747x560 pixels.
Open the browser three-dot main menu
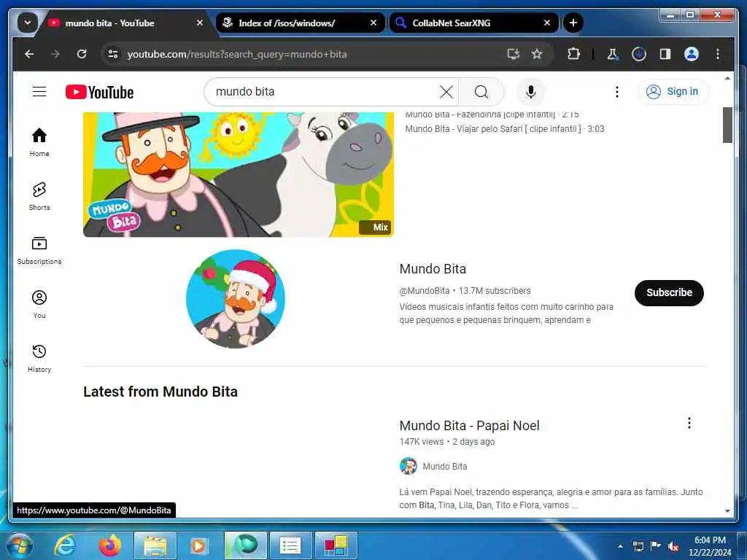click(718, 54)
